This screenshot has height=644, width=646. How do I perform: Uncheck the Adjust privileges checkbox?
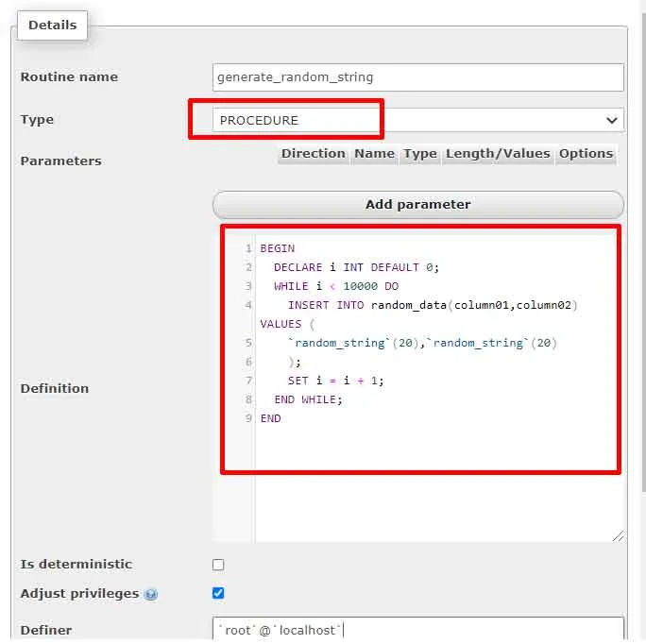[x=218, y=593]
